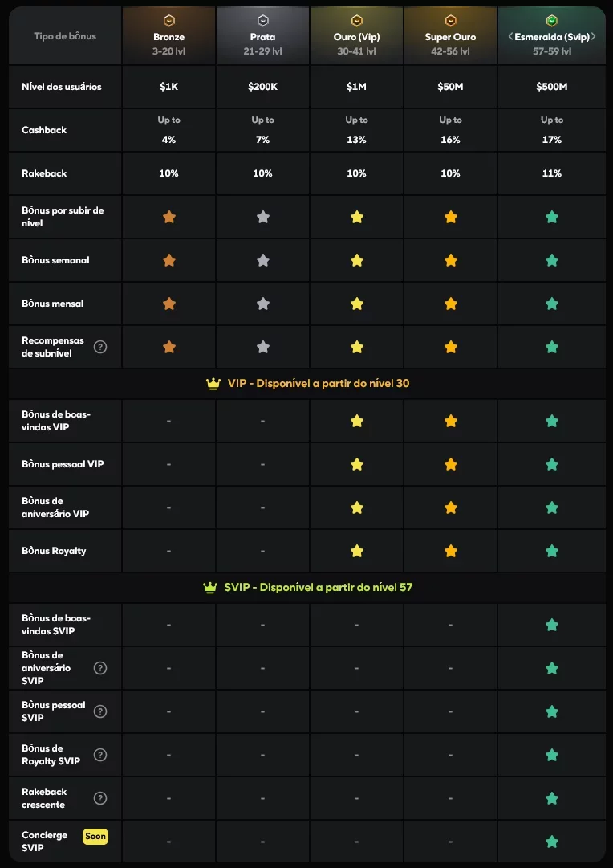The image size is (613, 868).
Task: Click the VIP crown icon at level 30 heading
Action: click(213, 384)
